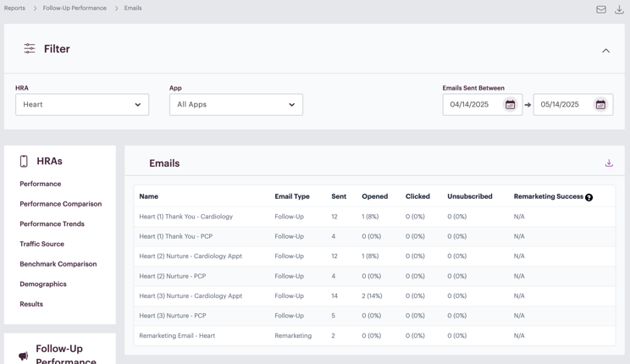Click the Follow-Up Performance megaphone icon

click(24, 356)
